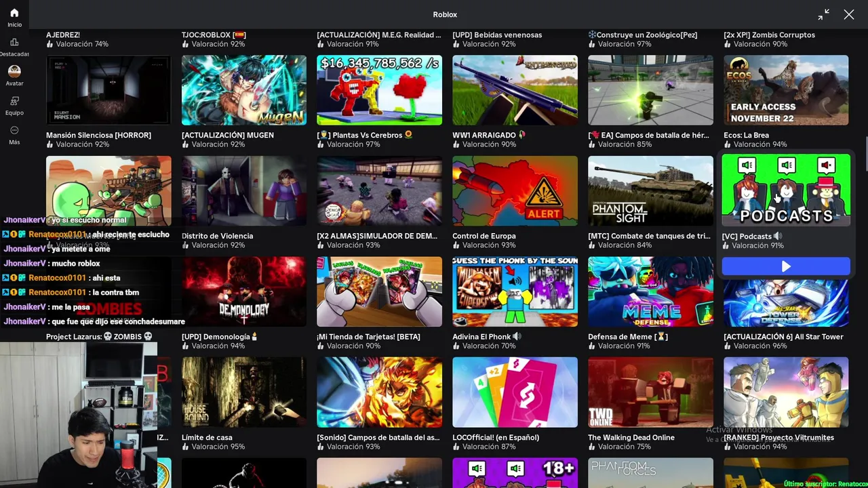The image size is (868, 488).
Task: Click the title '[2x XP!] Zombis Corruptos'
Action: pyautogui.click(x=769, y=35)
